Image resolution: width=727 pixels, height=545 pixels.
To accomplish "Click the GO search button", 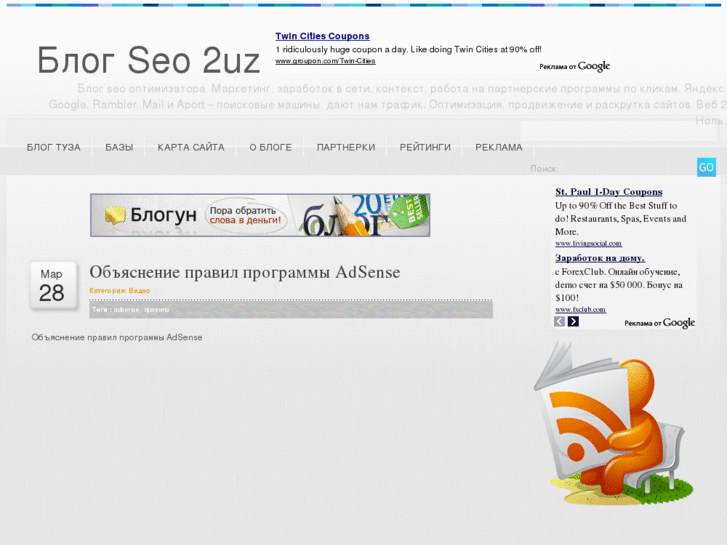I will click(x=706, y=167).
